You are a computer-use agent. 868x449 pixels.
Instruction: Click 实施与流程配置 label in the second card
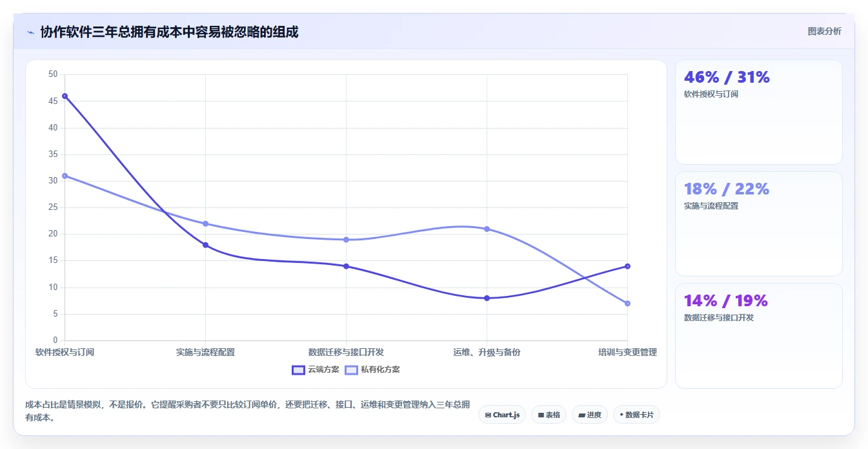[x=711, y=206]
